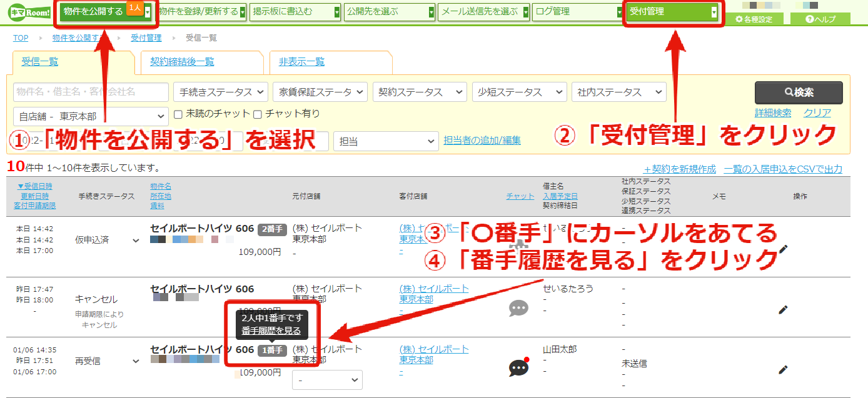Edit the 仮申込済 row with pencil icon
This screenshot has height=398, width=868.
point(783,249)
